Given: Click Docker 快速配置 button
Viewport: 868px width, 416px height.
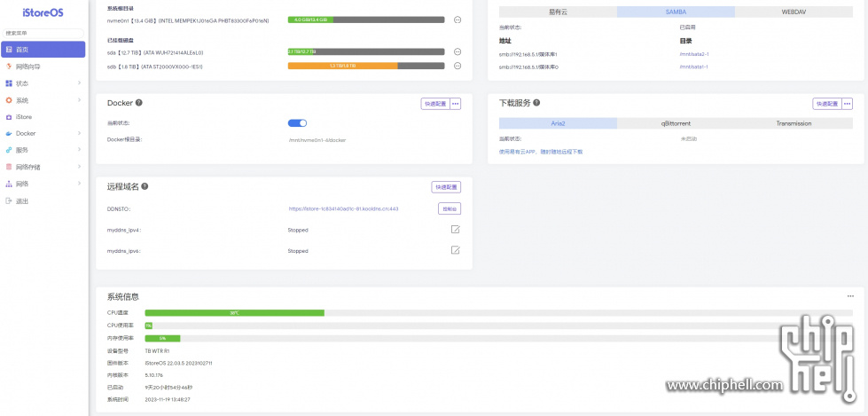Looking at the screenshot, I should tap(435, 104).
